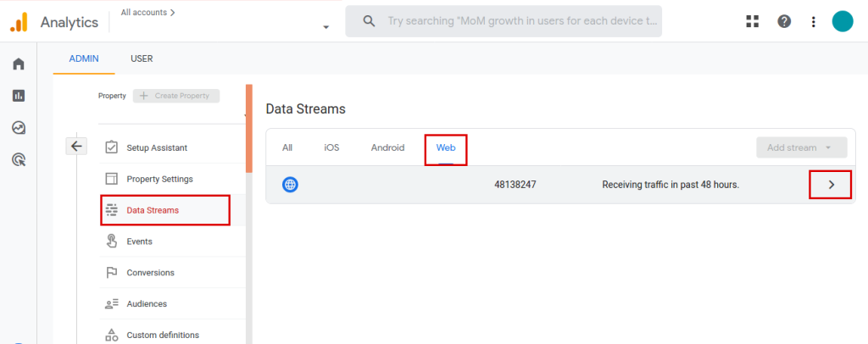
Task: Click the orange vertical scrollbar in property column
Action: click(249, 127)
